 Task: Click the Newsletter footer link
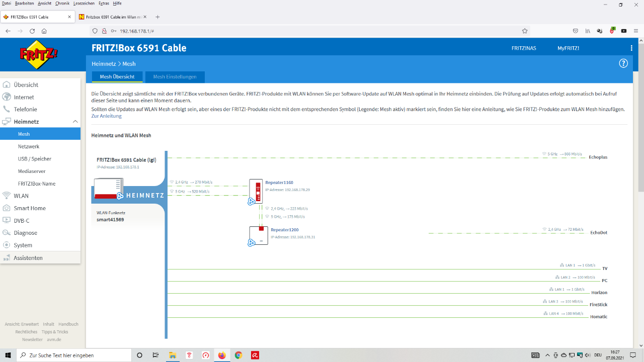(32, 339)
